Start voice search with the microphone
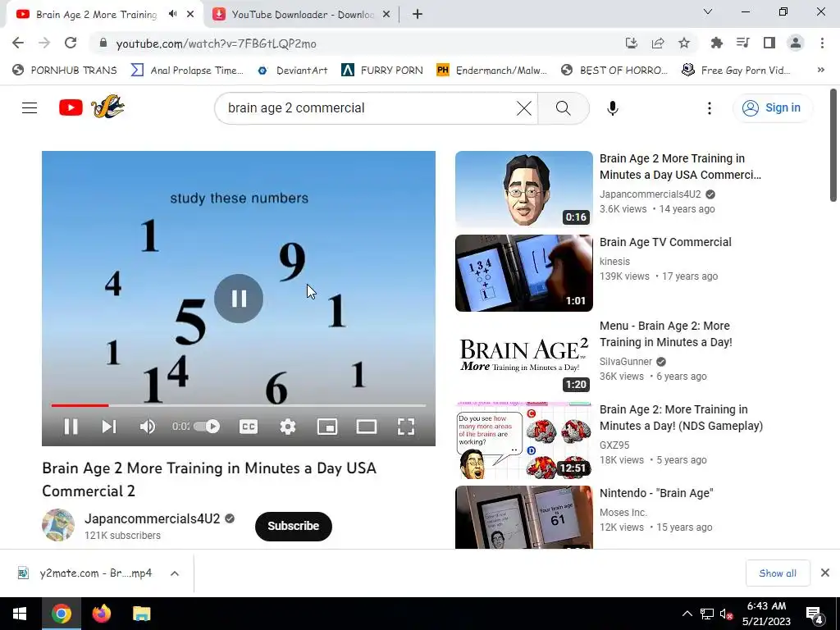Image resolution: width=840 pixels, height=630 pixels. pos(613,108)
